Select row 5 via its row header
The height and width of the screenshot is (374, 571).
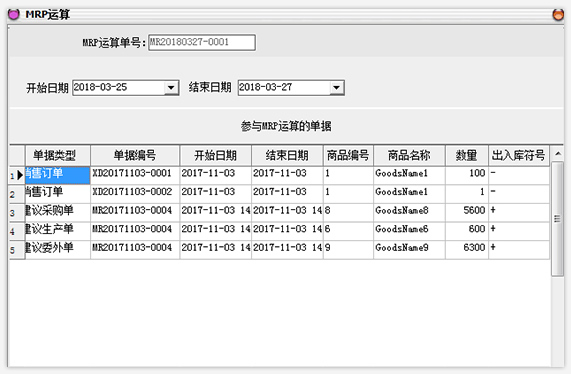coord(17,250)
